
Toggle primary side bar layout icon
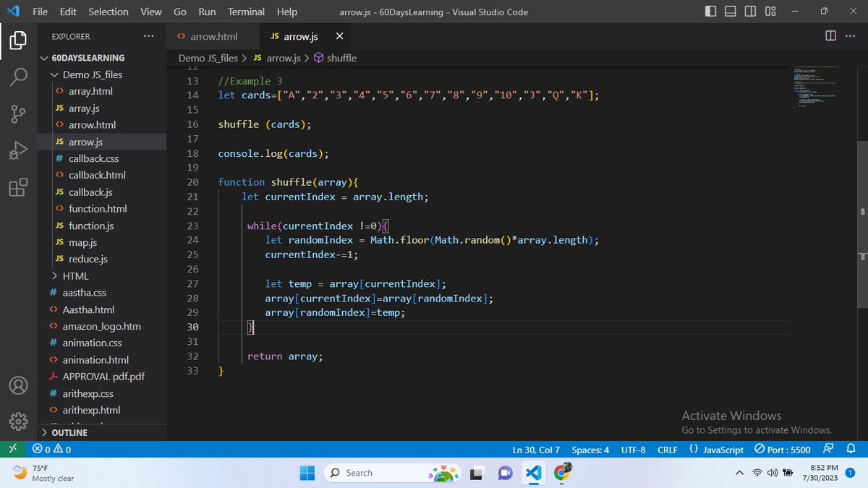coord(711,12)
